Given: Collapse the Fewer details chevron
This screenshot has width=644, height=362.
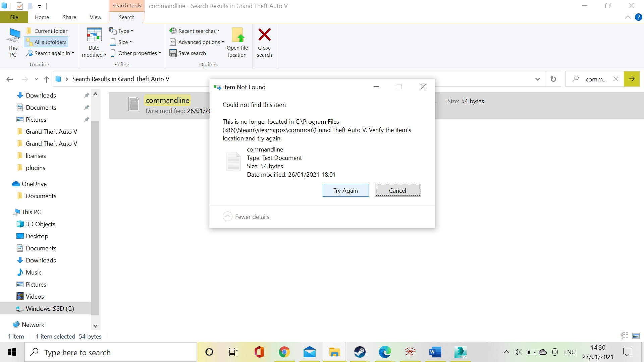Looking at the screenshot, I should click(x=227, y=217).
